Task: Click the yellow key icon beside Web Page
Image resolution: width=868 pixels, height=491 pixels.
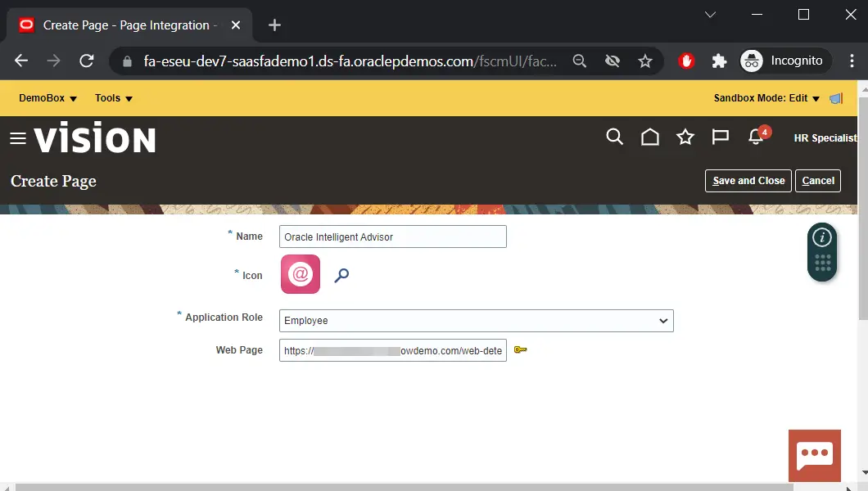Action: (x=520, y=349)
